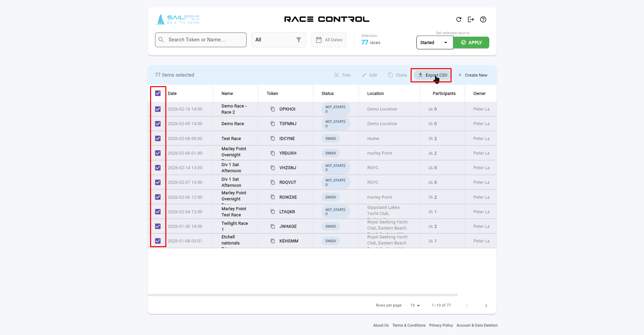Copy token JWAKGE via its copy icon

[x=273, y=226]
